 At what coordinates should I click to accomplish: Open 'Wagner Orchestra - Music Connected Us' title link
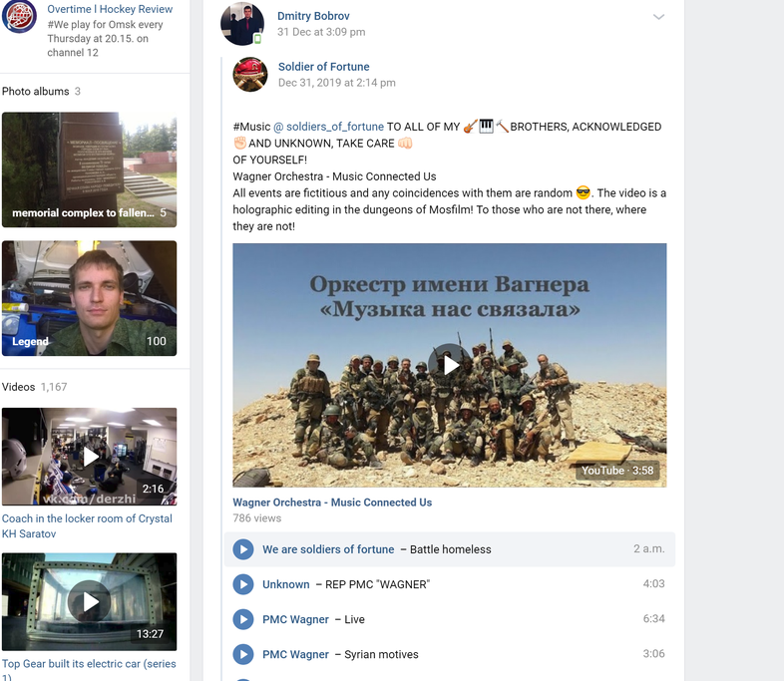pyautogui.click(x=332, y=503)
